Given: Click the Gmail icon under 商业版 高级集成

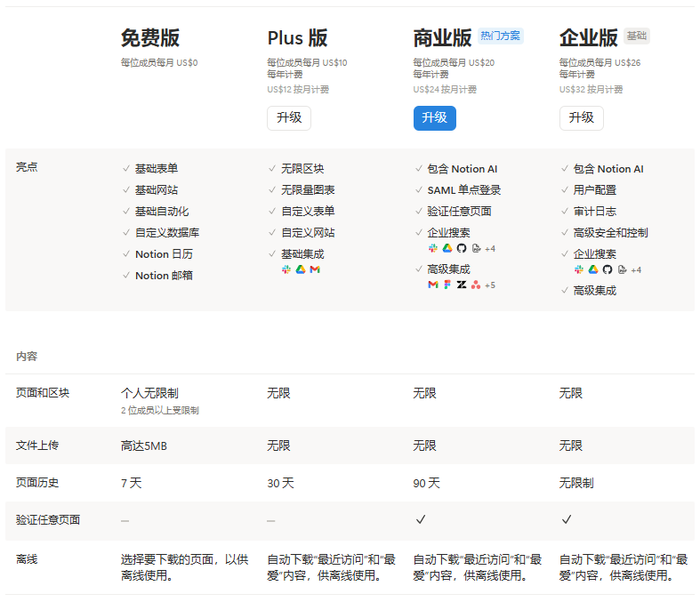Looking at the screenshot, I should pyautogui.click(x=433, y=285).
